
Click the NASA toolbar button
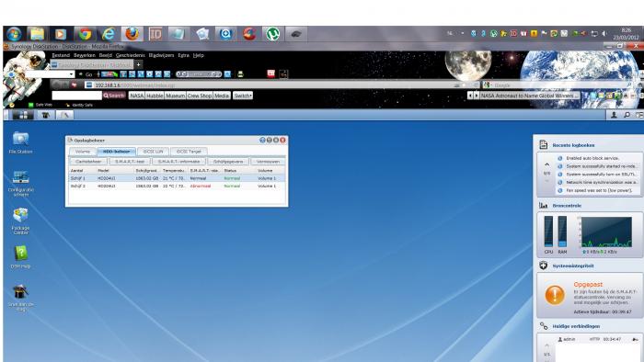point(137,96)
